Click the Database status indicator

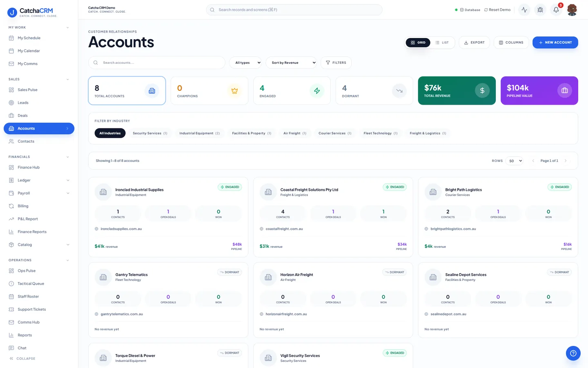click(468, 10)
